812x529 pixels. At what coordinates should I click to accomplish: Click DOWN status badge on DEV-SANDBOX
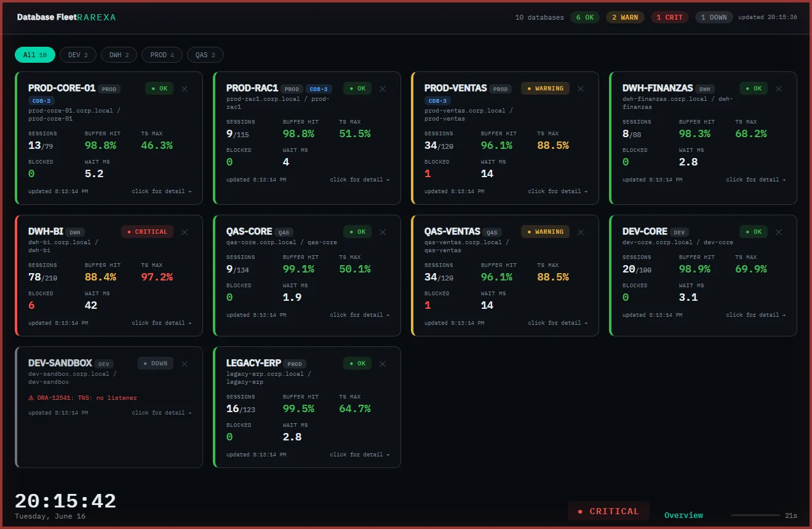(155, 364)
